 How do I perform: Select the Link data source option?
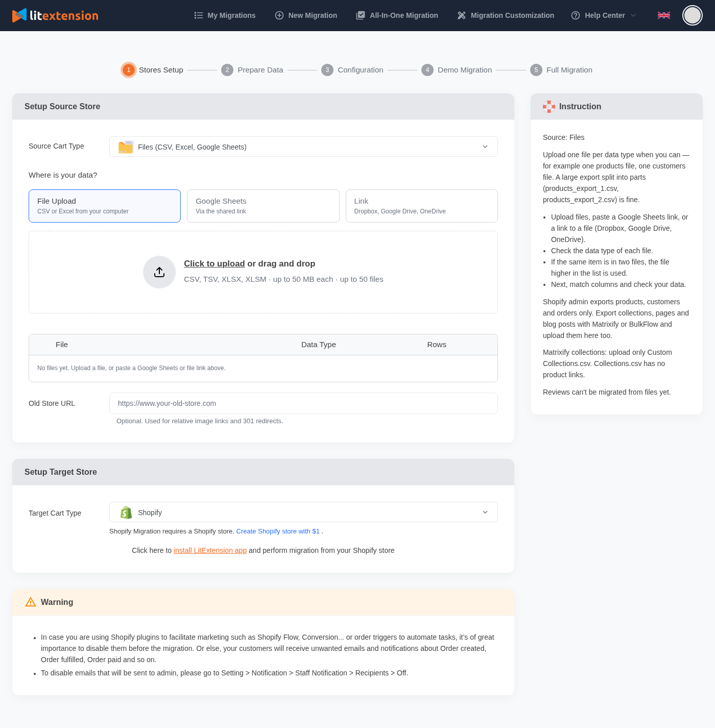pos(422,206)
